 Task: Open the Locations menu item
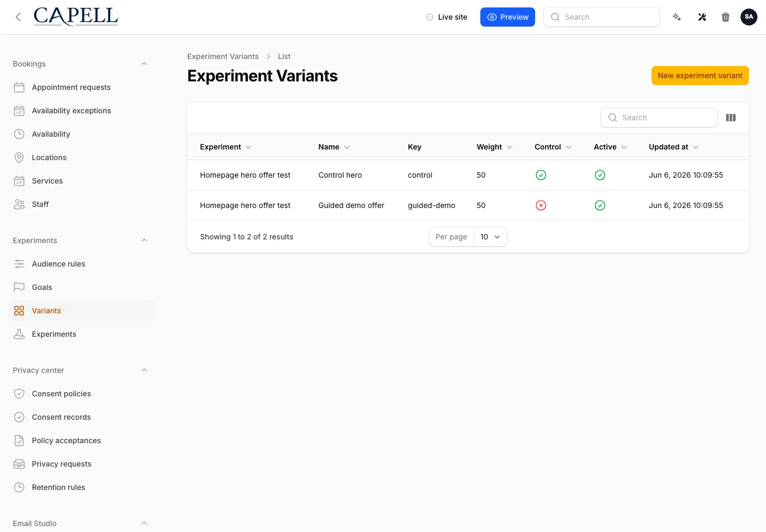pyautogui.click(x=81, y=157)
